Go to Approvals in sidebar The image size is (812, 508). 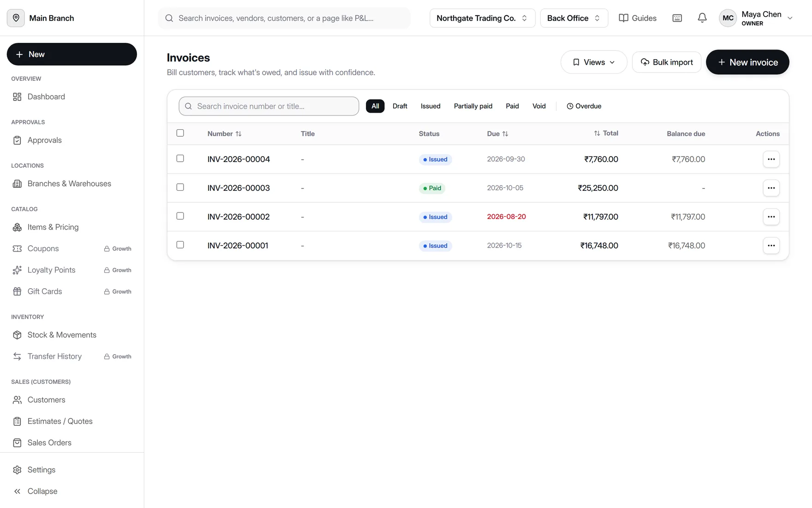(72, 140)
